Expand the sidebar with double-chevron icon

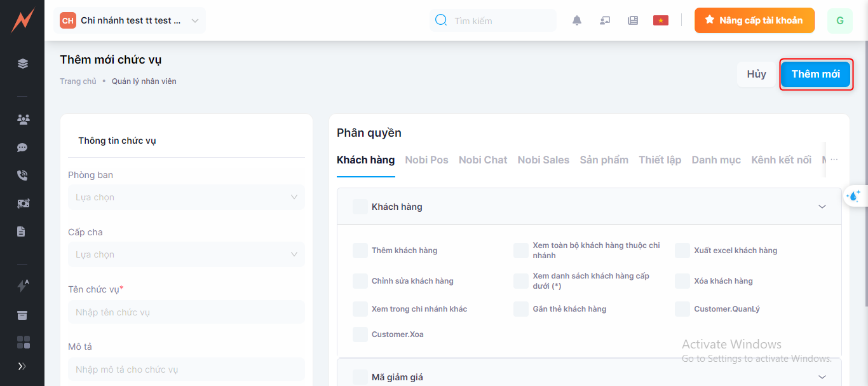[23, 366]
